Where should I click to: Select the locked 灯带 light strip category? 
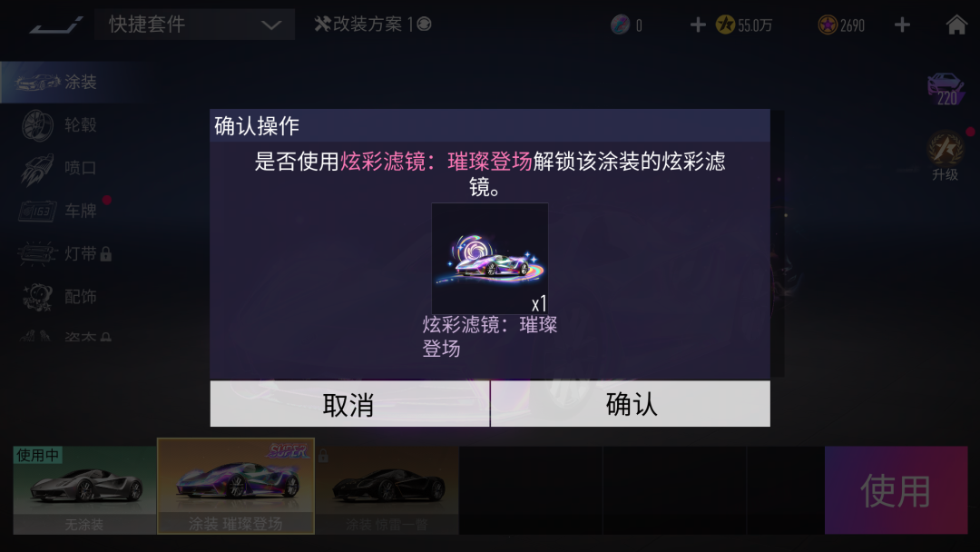[65, 254]
